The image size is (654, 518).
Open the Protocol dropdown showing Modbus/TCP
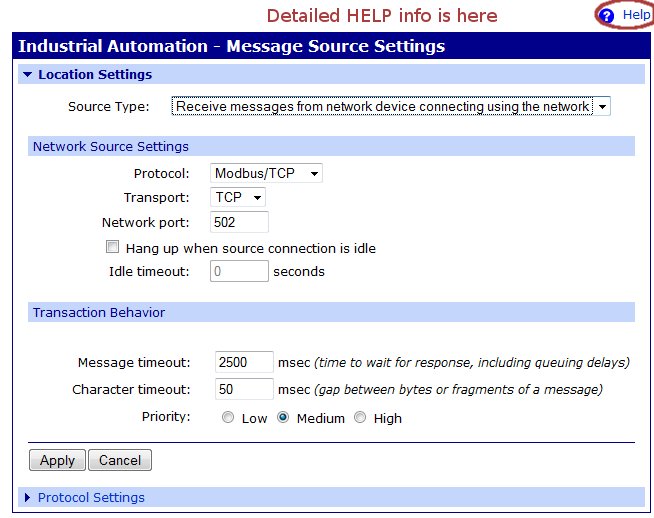267,173
